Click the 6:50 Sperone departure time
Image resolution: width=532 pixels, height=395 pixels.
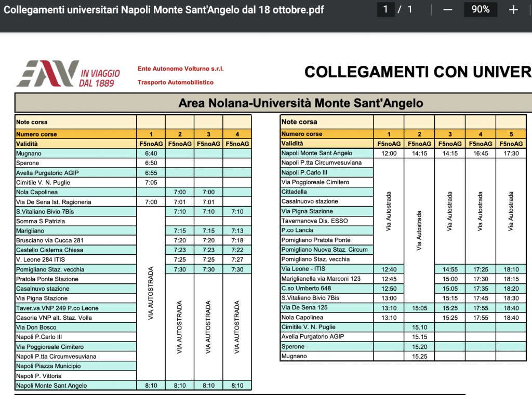[x=151, y=163]
